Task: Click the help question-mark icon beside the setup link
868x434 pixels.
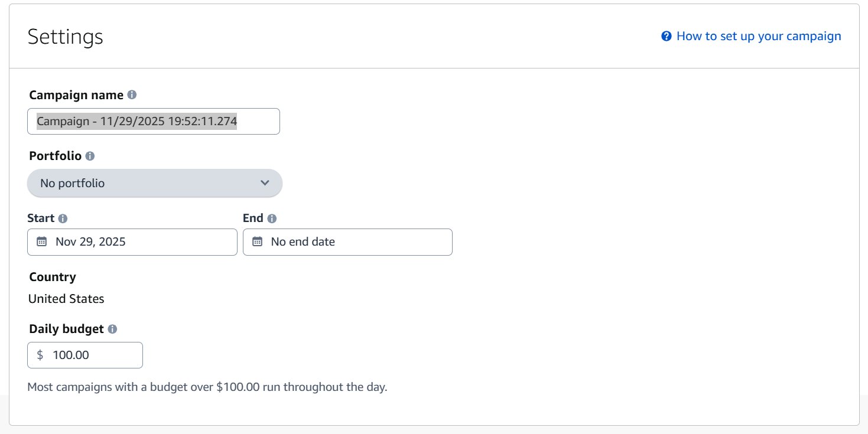Action: (x=665, y=35)
